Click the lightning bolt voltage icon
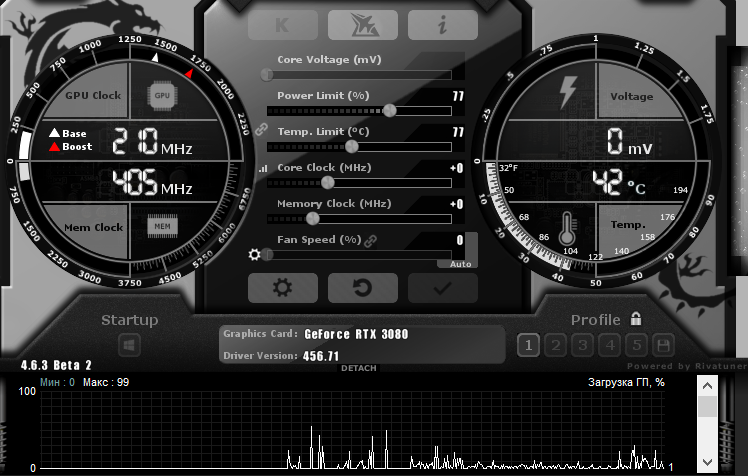 pos(568,92)
